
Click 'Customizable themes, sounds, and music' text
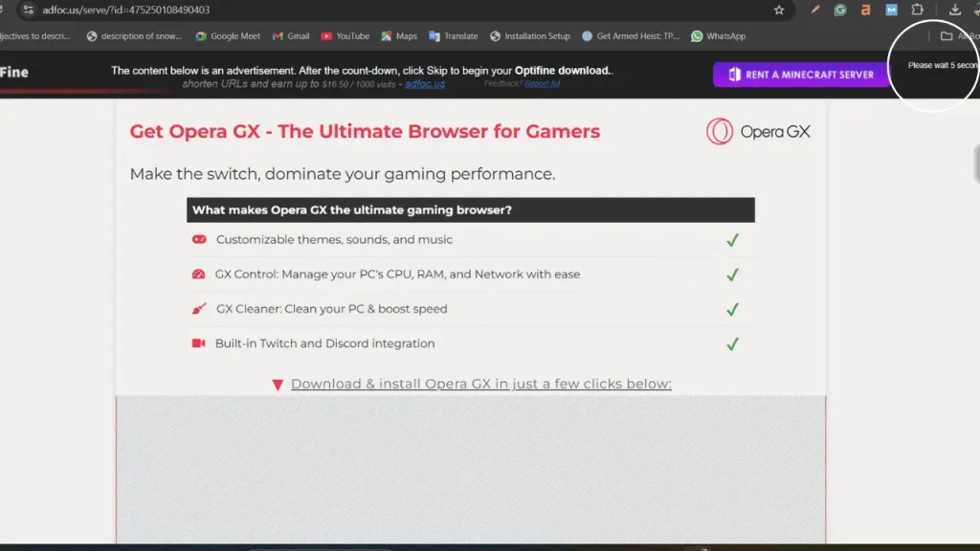pyautogui.click(x=334, y=239)
